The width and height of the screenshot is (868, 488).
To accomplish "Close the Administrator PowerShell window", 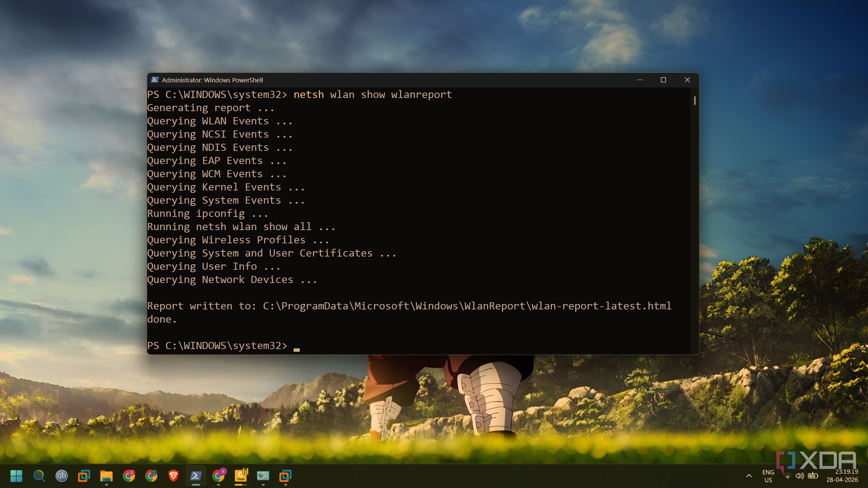I will [x=687, y=80].
